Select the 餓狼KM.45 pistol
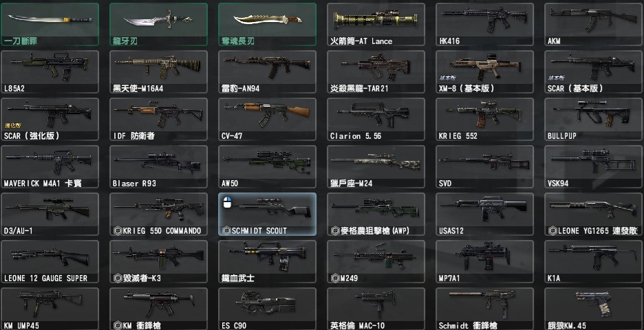 (x=594, y=309)
